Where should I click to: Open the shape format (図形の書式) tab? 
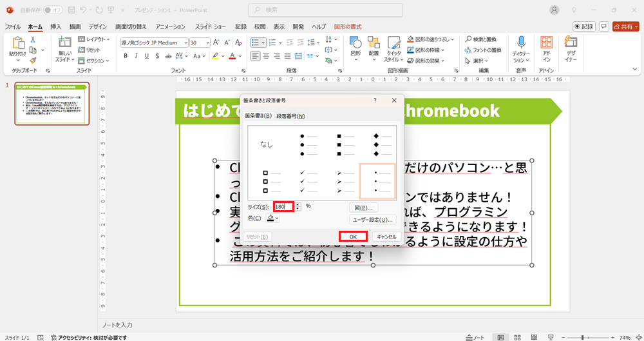[348, 26]
